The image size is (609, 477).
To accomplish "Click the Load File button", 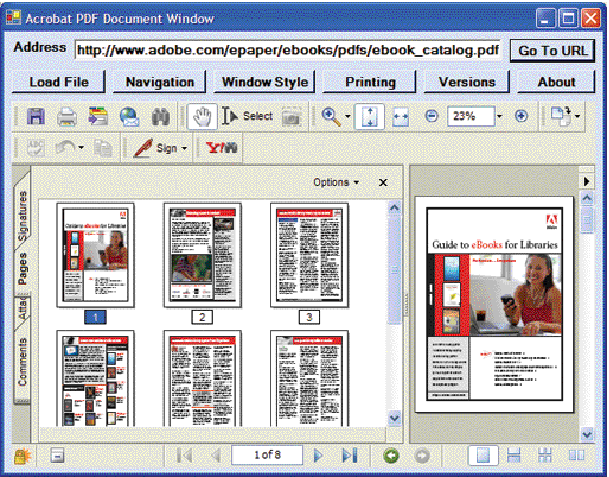I will click(58, 82).
